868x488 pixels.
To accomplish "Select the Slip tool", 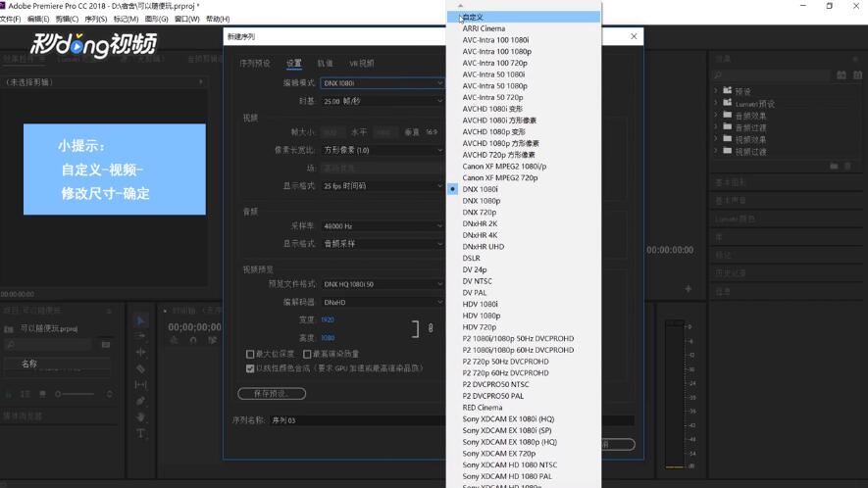I will click(x=140, y=384).
